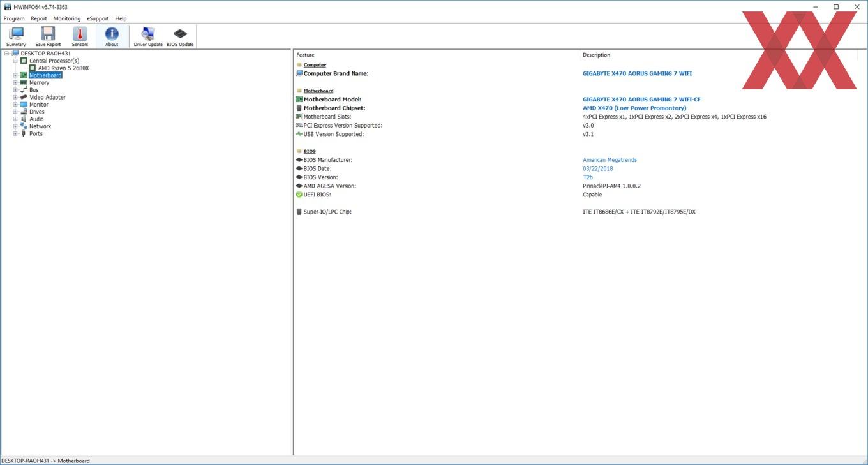
Task: Click the Central Processor(s) CPU icon
Action: point(24,61)
